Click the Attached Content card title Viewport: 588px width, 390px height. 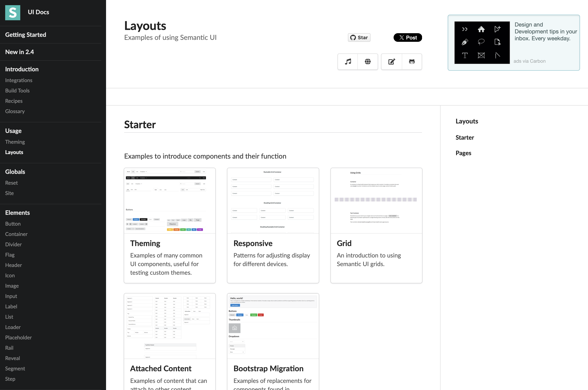pos(161,368)
